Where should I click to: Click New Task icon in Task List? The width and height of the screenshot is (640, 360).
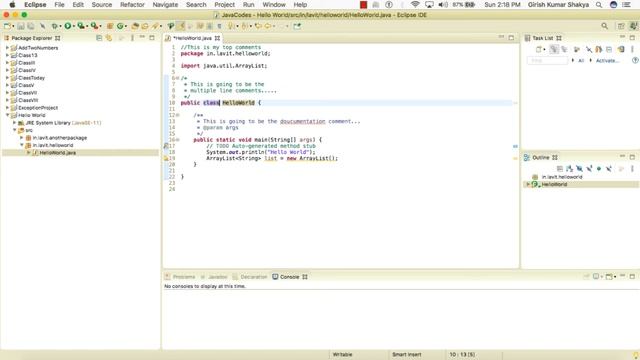[539, 49]
